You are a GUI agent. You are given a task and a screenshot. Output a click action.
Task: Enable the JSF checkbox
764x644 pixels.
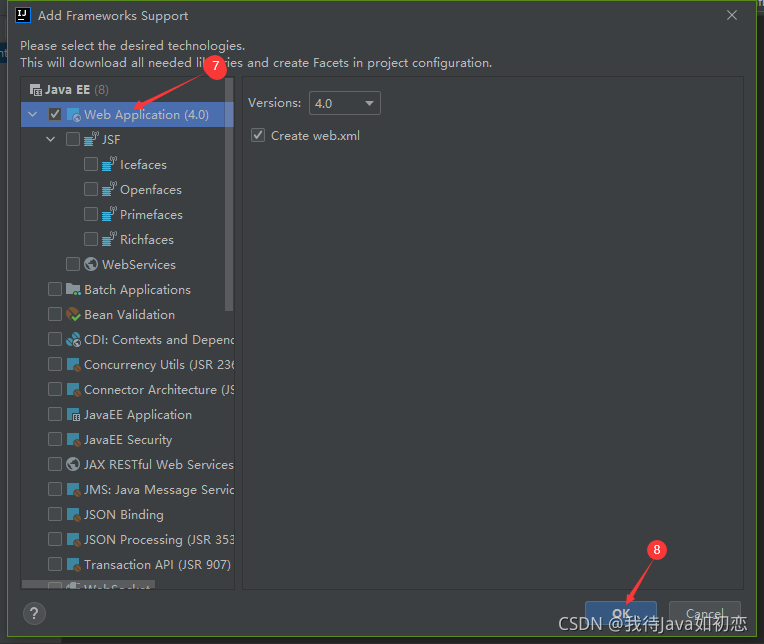click(73, 139)
